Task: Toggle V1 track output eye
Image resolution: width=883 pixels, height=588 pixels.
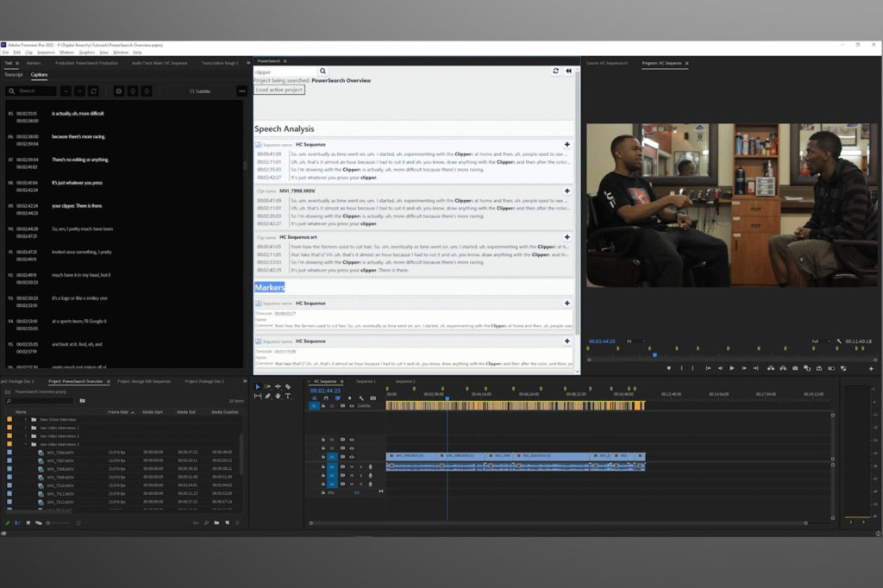Action: (x=352, y=457)
